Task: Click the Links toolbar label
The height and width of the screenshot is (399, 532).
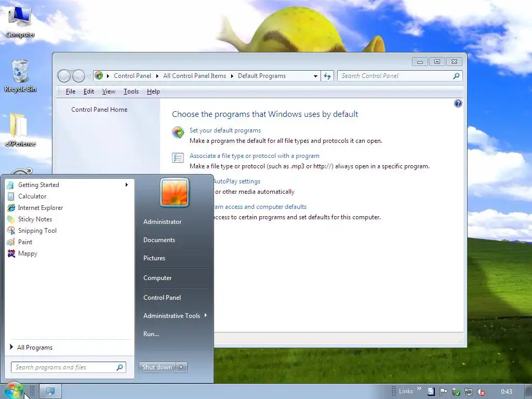Action: coord(406,391)
